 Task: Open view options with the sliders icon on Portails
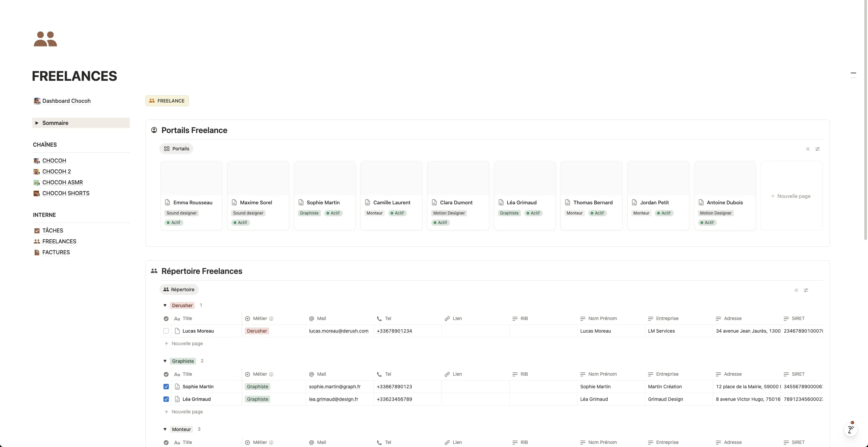(x=818, y=149)
